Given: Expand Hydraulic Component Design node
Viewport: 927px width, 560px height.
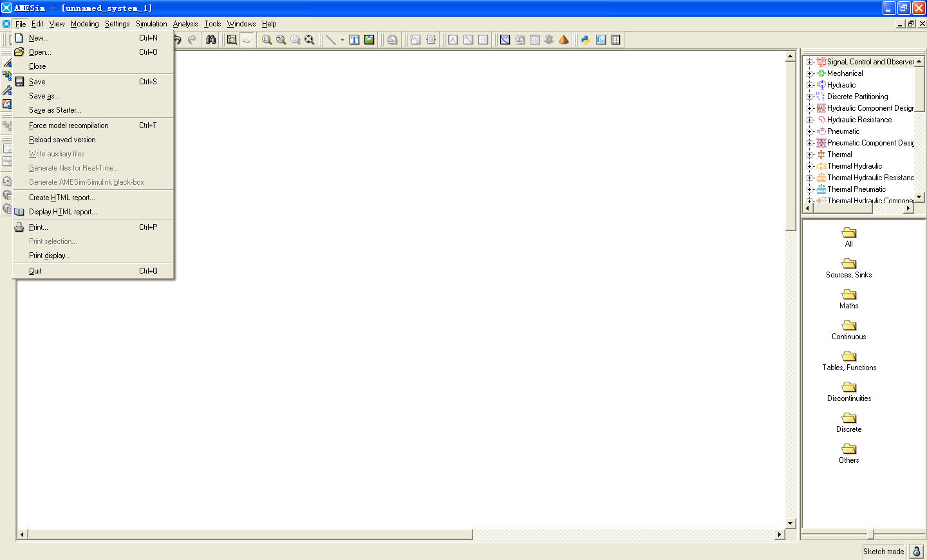Looking at the screenshot, I should pos(810,108).
